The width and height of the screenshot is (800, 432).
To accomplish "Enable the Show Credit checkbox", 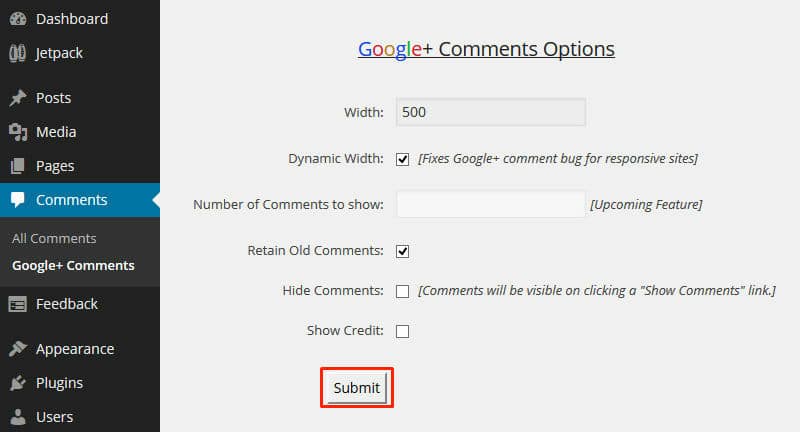I will [403, 332].
